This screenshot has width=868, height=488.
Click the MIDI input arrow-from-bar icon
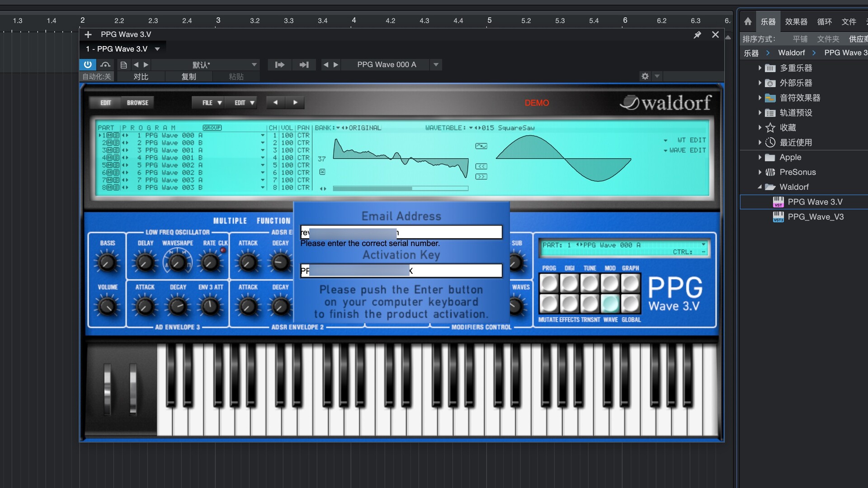[x=280, y=65]
